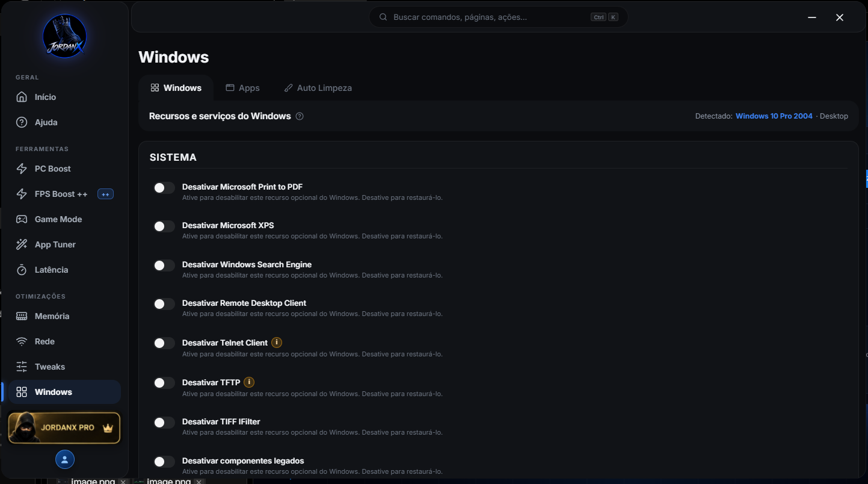Open the Rede label
The image size is (868, 484).
45,341
